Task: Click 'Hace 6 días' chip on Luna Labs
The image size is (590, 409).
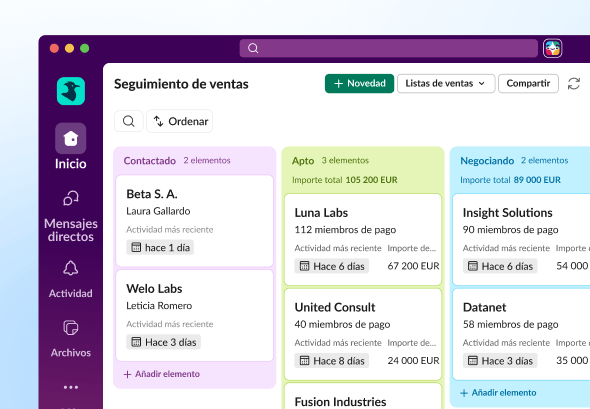Action: [331, 266]
